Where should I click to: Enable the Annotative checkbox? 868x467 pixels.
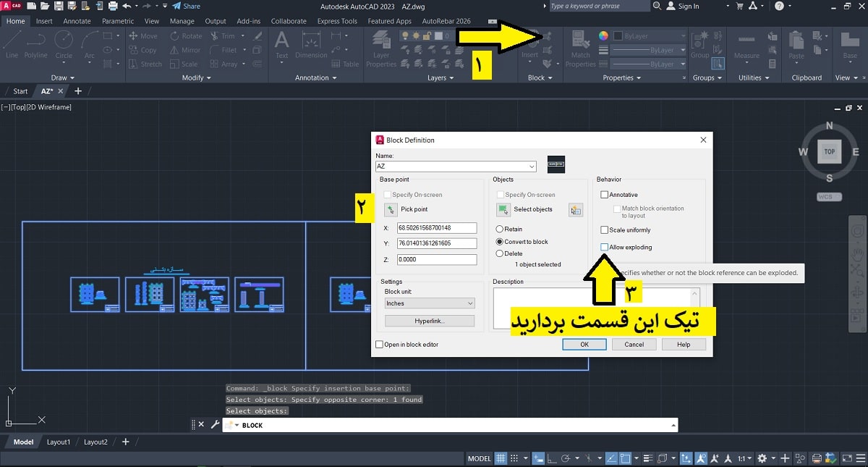tap(605, 195)
